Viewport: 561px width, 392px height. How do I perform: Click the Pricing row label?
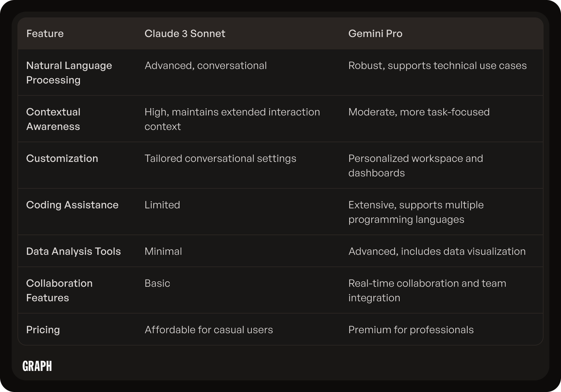(43, 330)
